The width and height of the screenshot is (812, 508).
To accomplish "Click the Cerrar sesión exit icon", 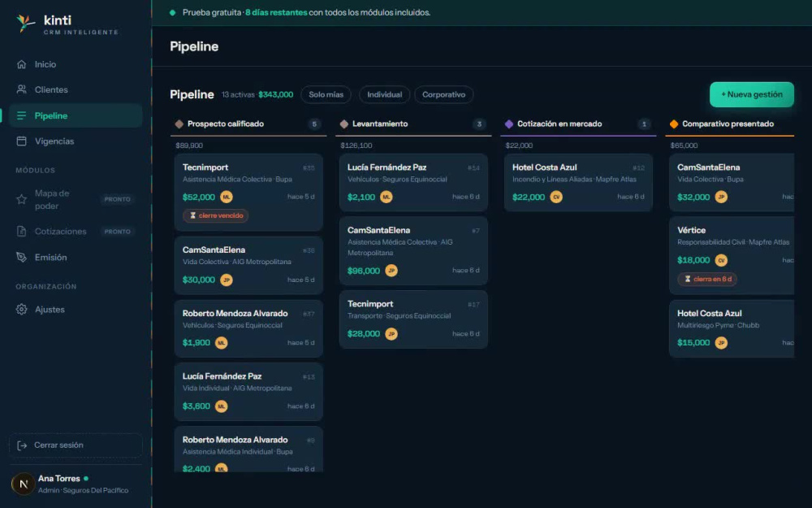I will point(22,445).
